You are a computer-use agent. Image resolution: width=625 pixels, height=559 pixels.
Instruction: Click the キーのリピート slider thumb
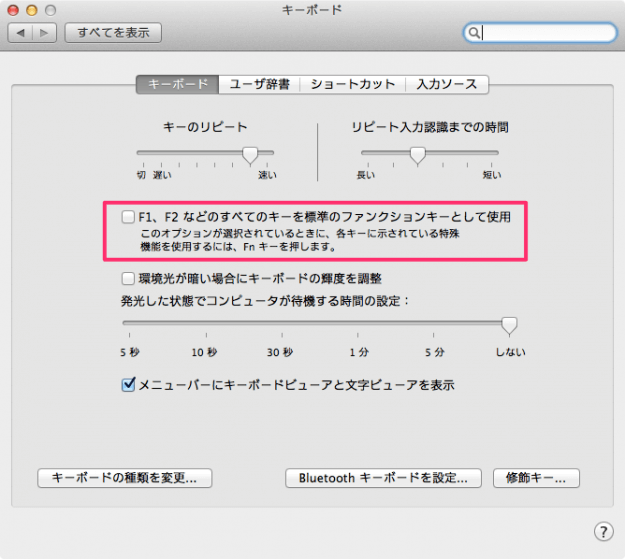250,155
